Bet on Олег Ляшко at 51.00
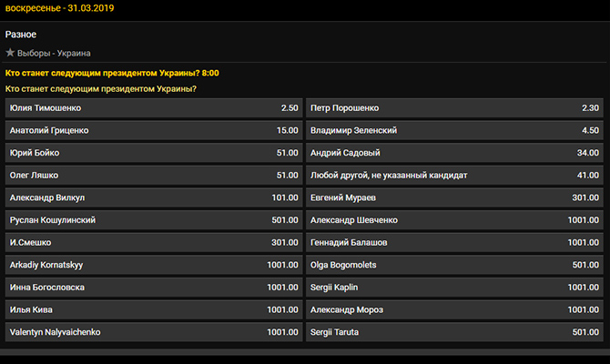Viewport: 610px width, 364px height. [x=153, y=175]
